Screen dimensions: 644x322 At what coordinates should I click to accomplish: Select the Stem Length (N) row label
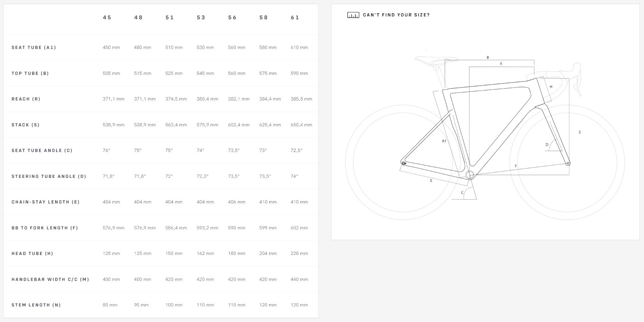[x=36, y=305]
